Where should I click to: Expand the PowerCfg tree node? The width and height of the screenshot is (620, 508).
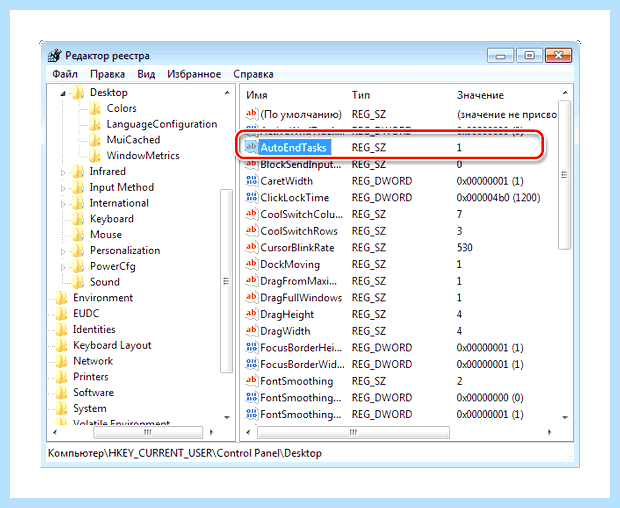click(63, 267)
